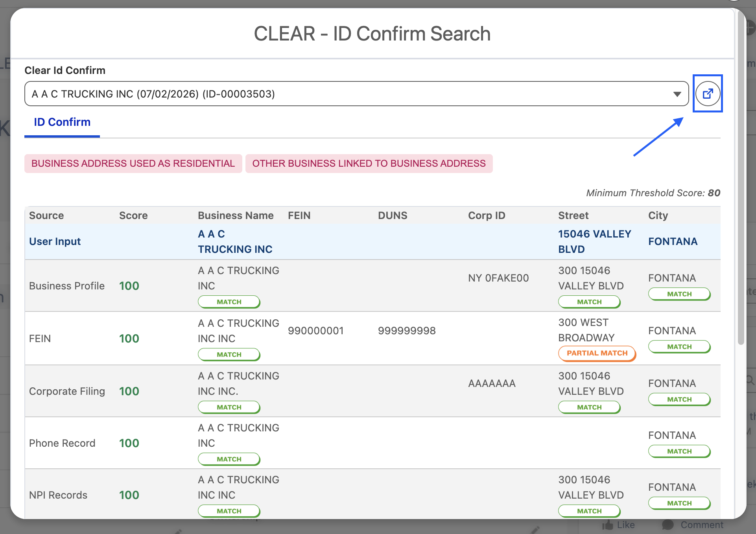Click the Business Profile score 100
Screen dimensions: 756x534
[x=129, y=286]
